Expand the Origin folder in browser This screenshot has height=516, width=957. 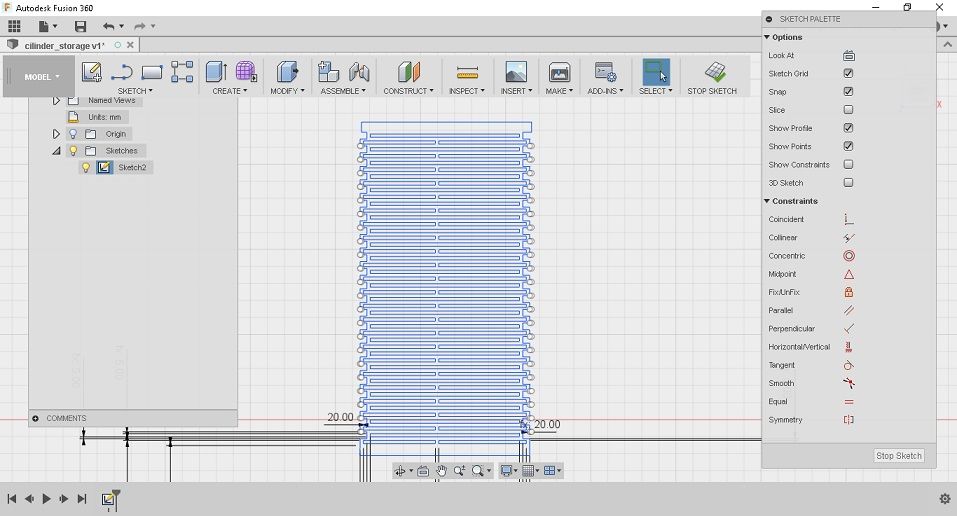[x=56, y=134]
